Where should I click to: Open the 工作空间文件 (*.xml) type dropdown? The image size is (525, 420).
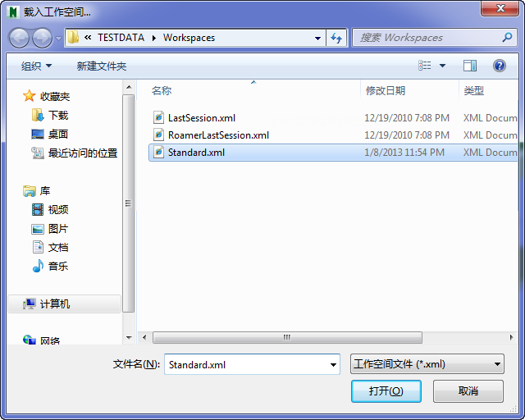pos(427,364)
